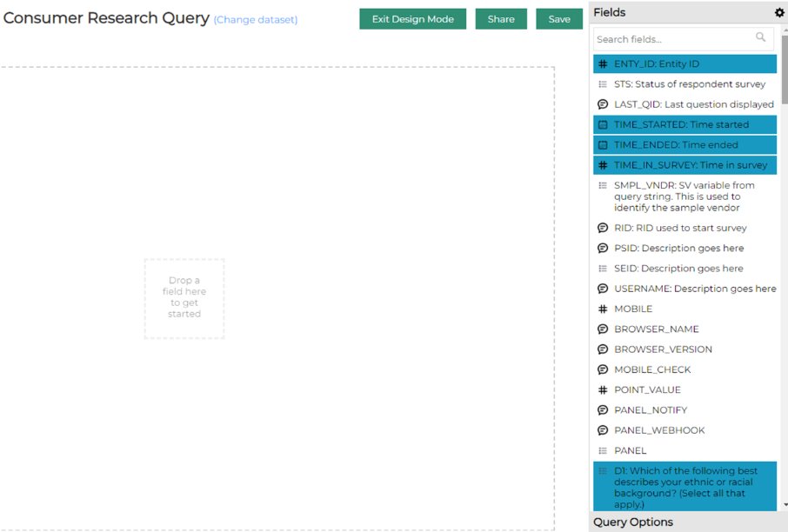Select the TIME_IN_SURVEY field

[690, 165]
